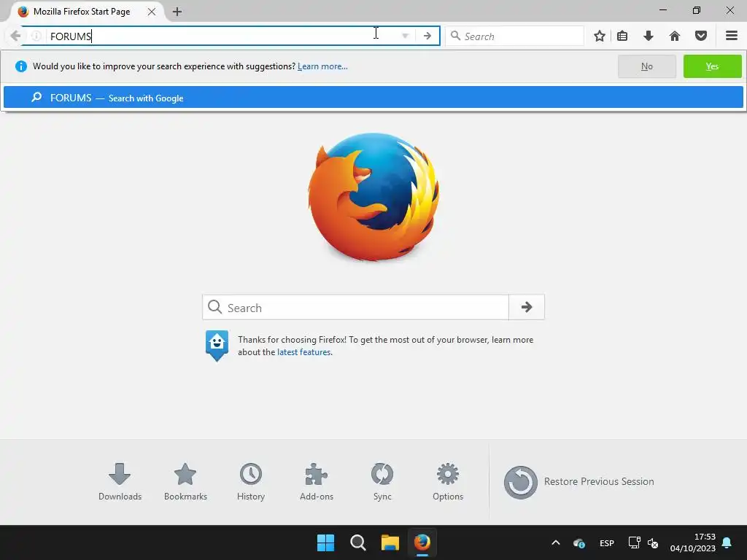Open a new tab with plus button
The height and width of the screenshot is (560, 747).
coord(177,12)
